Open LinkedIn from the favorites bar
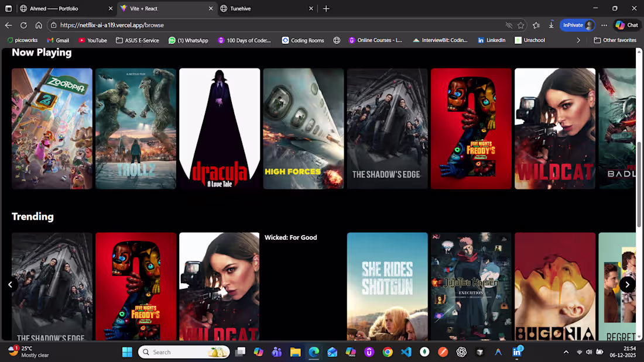644x362 pixels. (492, 40)
